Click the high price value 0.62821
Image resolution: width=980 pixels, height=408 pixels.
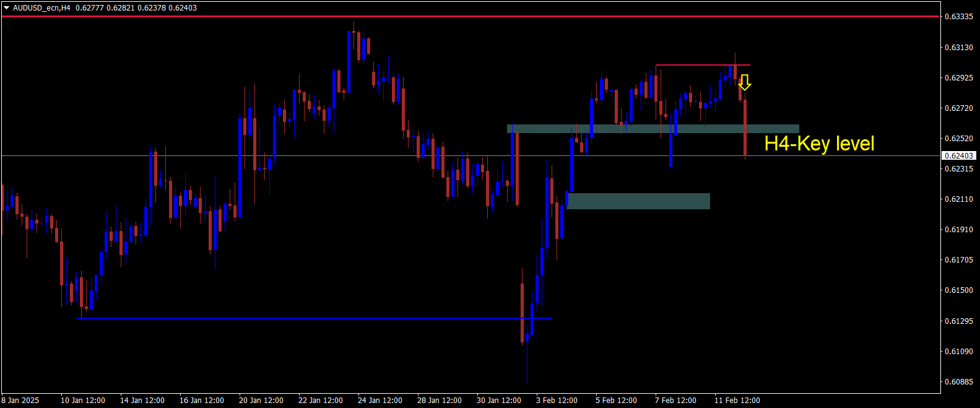(x=120, y=8)
